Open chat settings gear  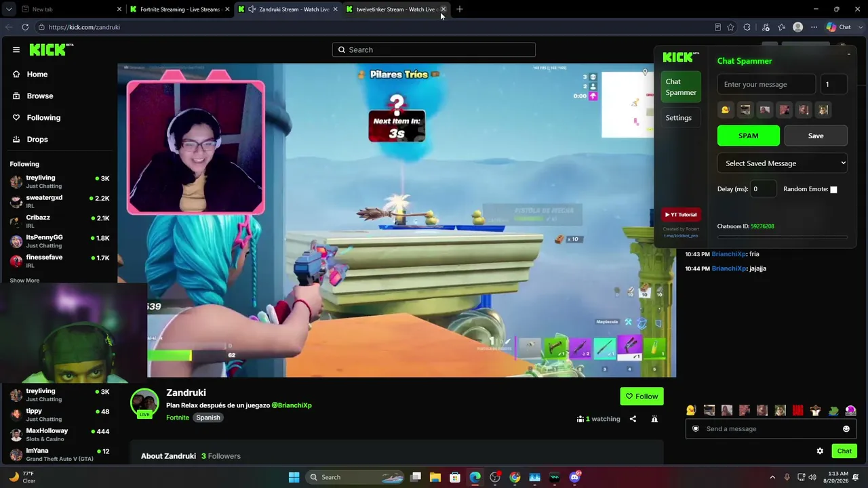click(x=820, y=451)
